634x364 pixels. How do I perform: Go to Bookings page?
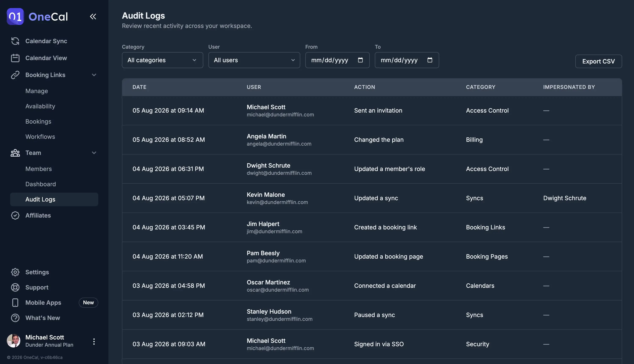click(x=38, y=121)
